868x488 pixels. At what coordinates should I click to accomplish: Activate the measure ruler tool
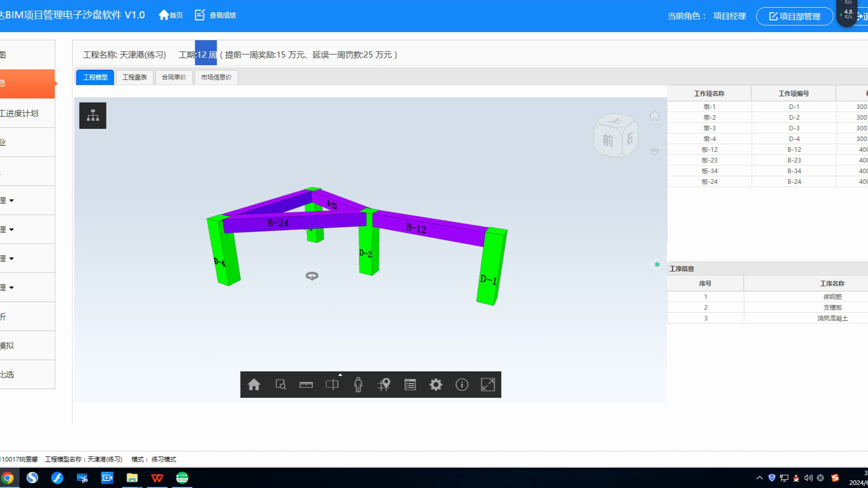(306, 385)
